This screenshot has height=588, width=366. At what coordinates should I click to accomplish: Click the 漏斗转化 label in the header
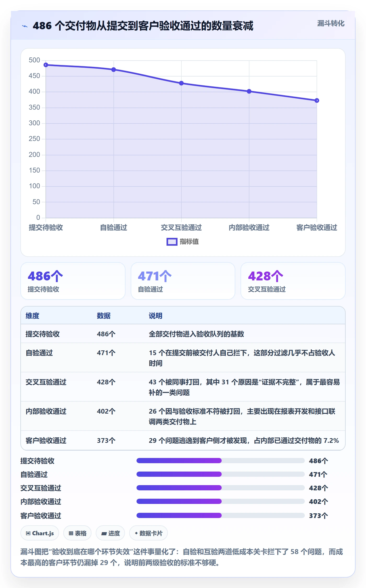click(331, 23)
